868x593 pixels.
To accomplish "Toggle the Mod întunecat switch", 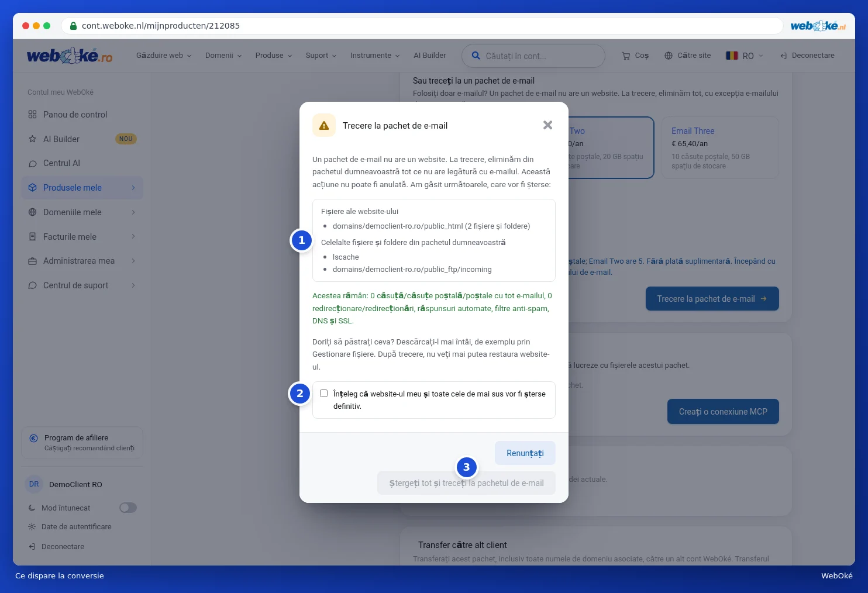I will point(128,508).
